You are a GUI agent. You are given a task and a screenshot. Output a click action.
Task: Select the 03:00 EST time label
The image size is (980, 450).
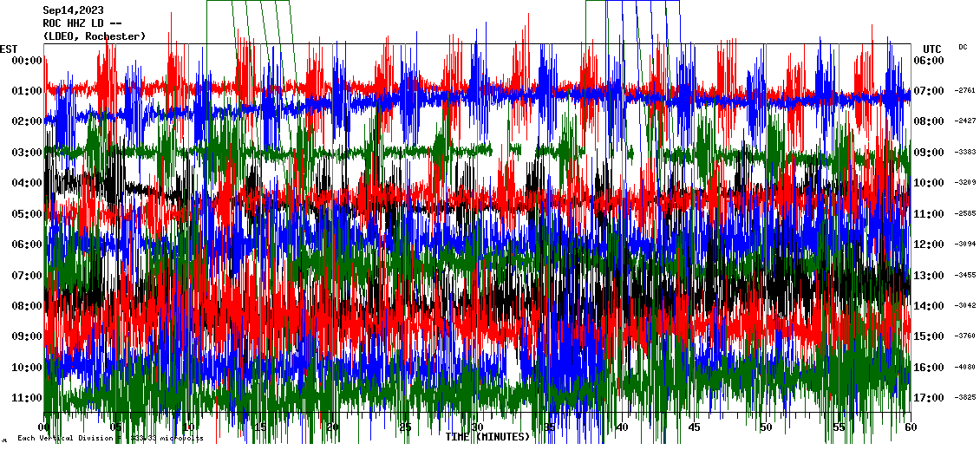click(x=26, y=153)
